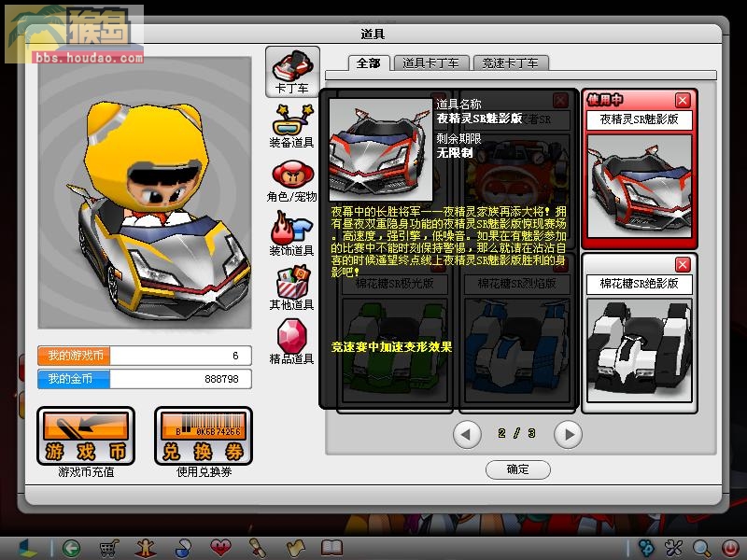The width and height of the screenshot is (747, 560).
Task: Click the 道具 window title
Action: click(373, 35)
